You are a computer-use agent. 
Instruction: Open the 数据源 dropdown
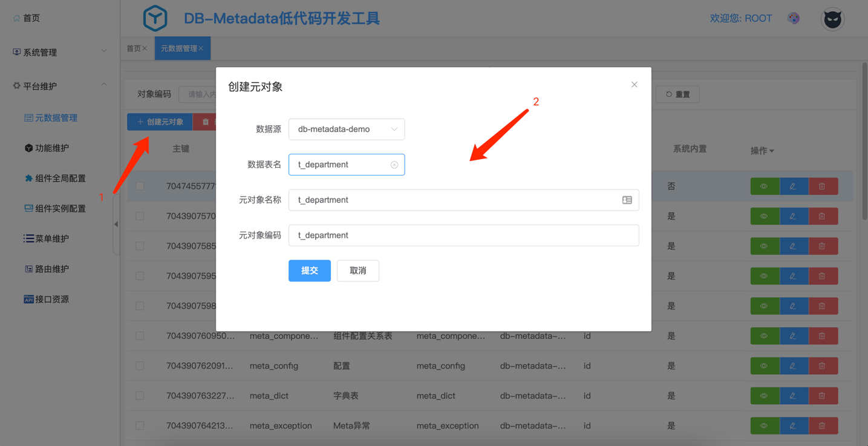[x=346, y=130]
